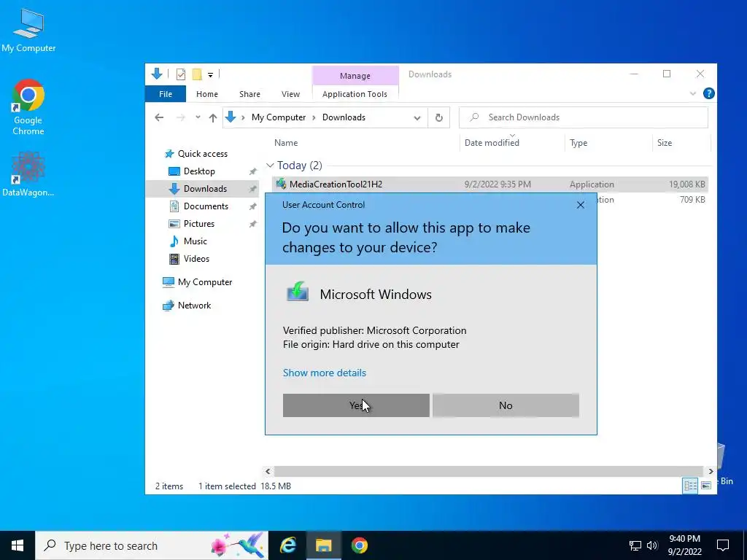Close the User Account Control dialog
Viewport: 747px width, 560px height.
coord(580,205)
